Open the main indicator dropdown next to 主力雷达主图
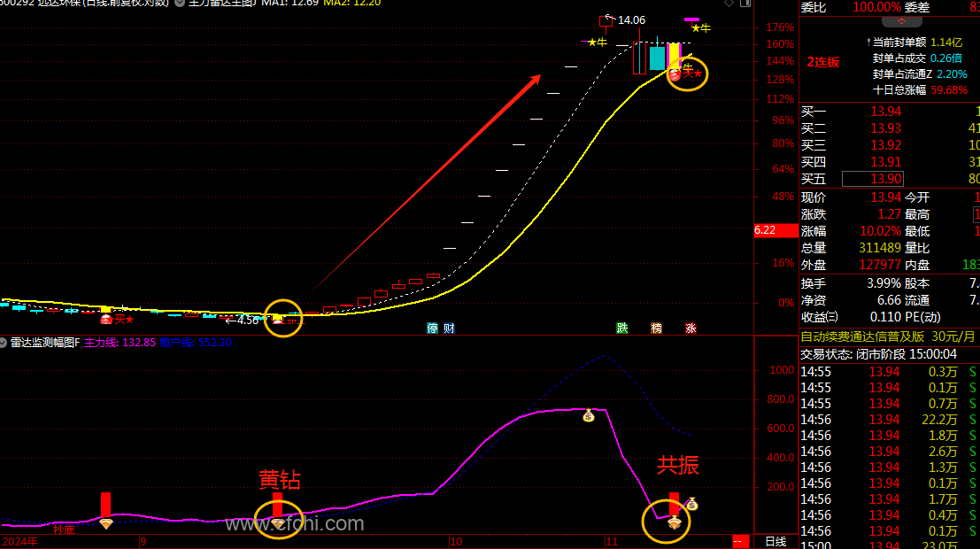This screenshot has width=980, height=549. (x=180, y=4)
